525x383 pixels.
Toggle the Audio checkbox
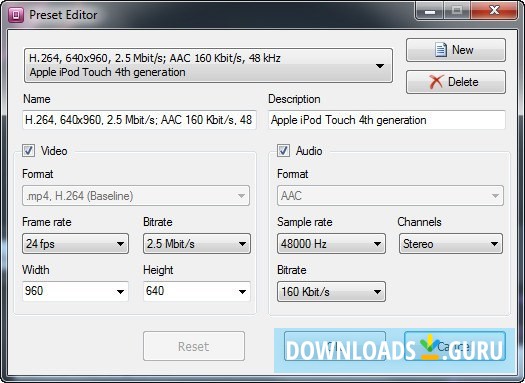pos(283,151)
